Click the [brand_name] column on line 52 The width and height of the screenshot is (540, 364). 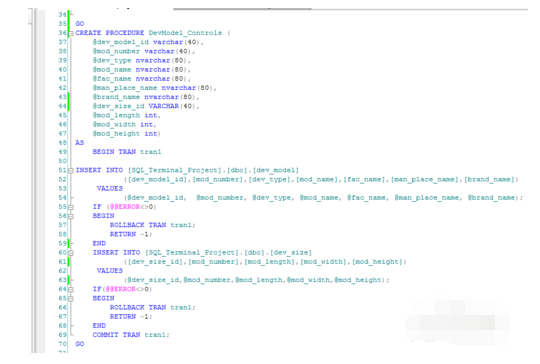(x=489, y=179)
